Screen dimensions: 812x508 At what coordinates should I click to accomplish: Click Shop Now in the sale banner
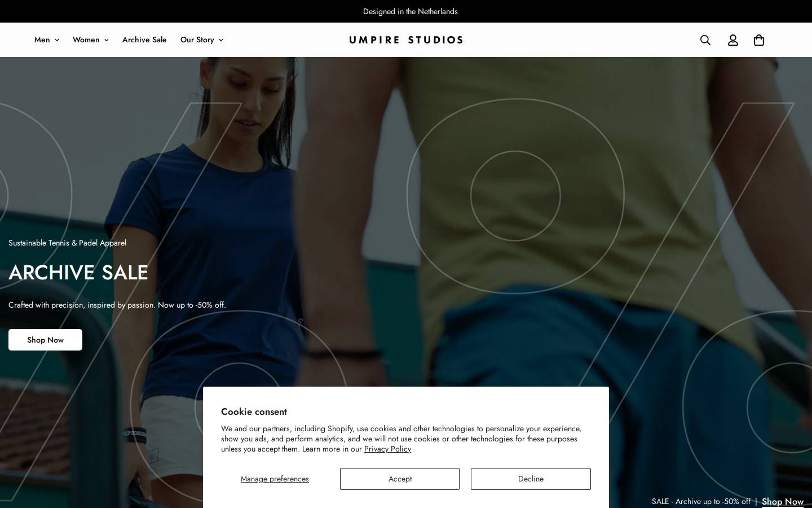[x=783, y=501]
